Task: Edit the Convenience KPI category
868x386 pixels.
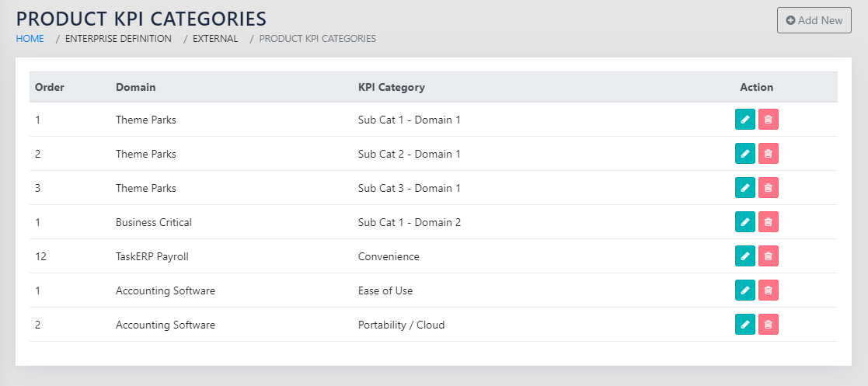Action: pyautogui.click(x=744, y=256)
